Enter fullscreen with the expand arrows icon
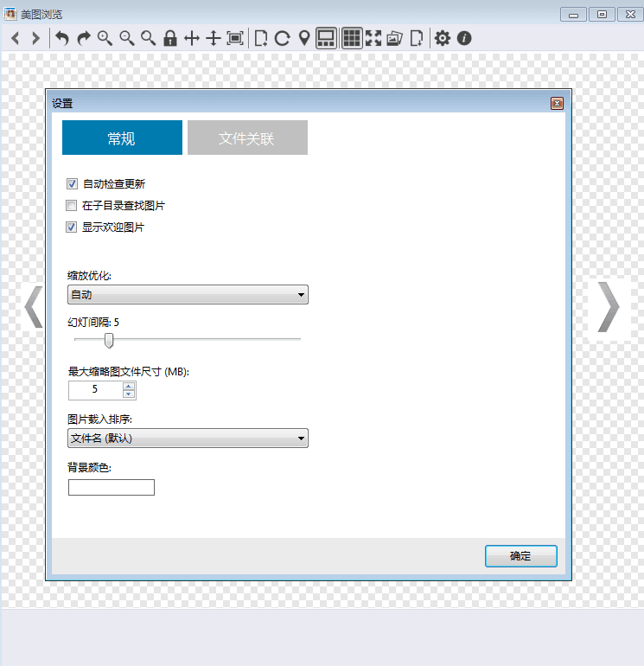 tap(373, 38)
